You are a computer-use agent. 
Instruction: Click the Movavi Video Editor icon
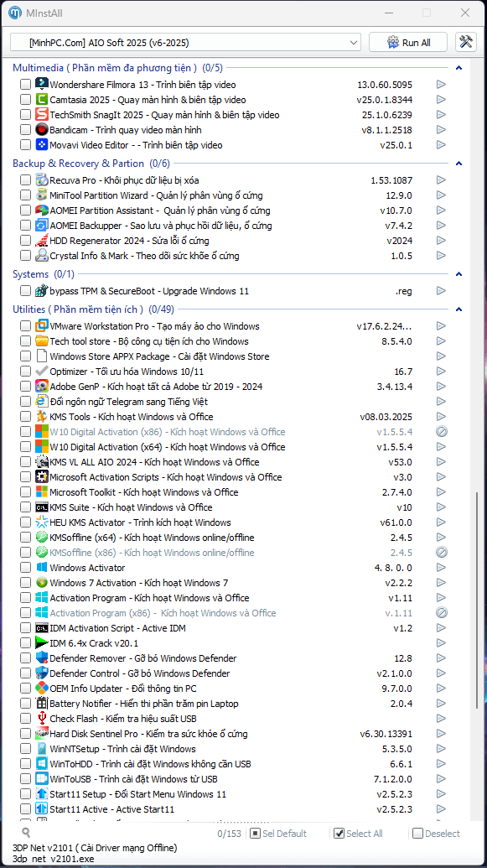point(42,145)
